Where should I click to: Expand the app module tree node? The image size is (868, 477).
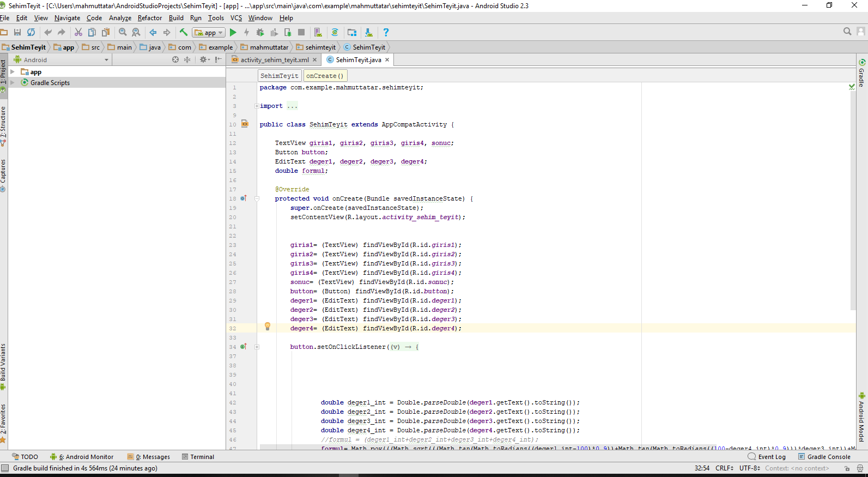point(13,72)
